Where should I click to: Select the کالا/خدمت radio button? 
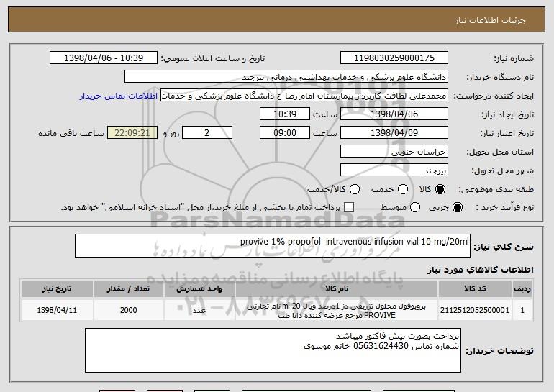pos(355,189)
